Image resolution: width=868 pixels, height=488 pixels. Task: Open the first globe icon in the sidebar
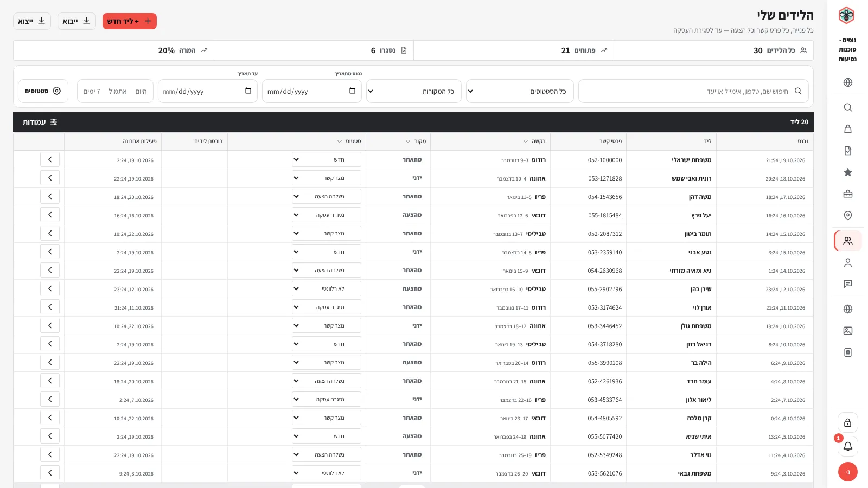(848, 82)
